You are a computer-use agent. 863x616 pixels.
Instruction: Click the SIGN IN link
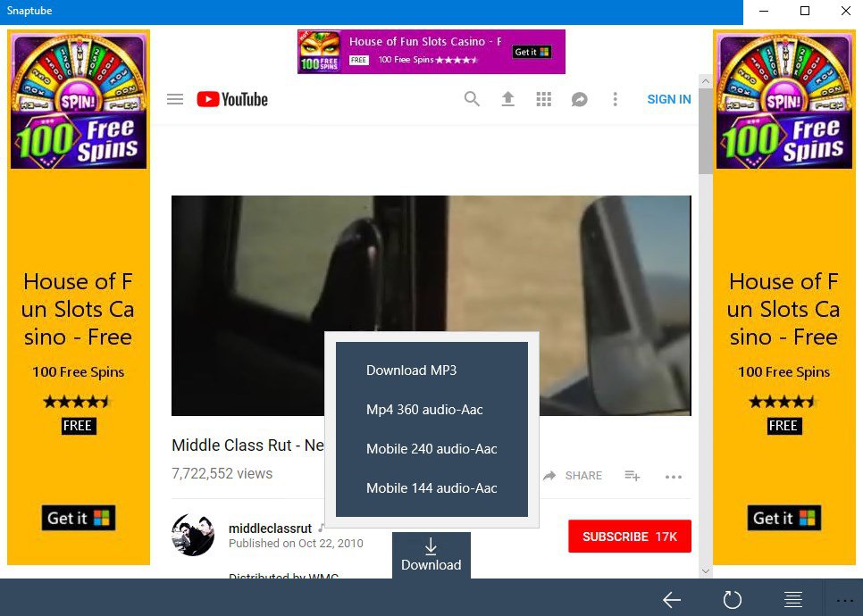pyautogui.click(x=669, y=100)
